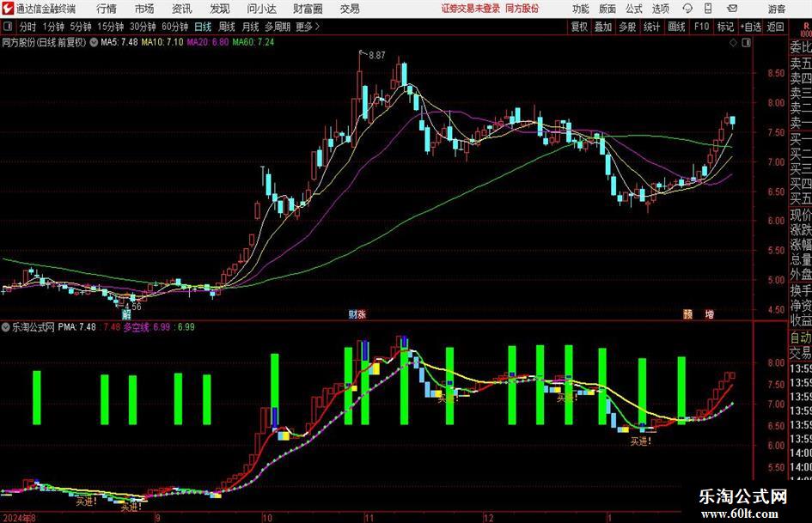
Task: Switch to 15分钟 period
Action: tap(111, 27)
